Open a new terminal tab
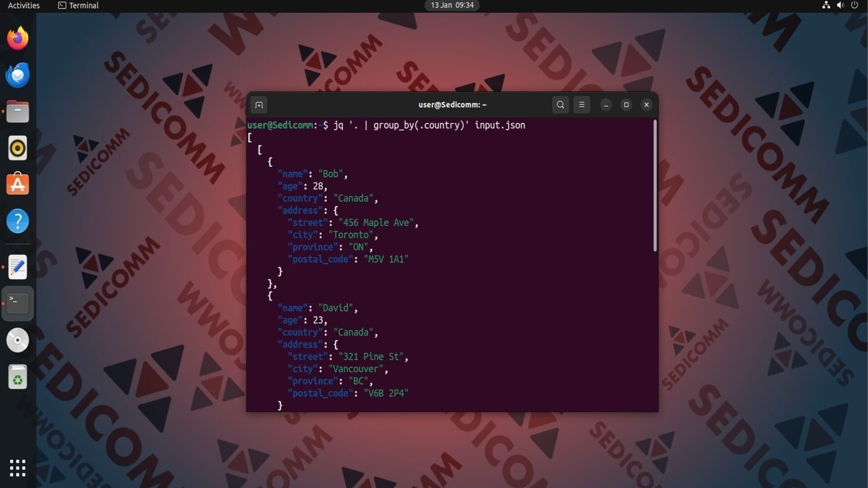 click(259, 105)
